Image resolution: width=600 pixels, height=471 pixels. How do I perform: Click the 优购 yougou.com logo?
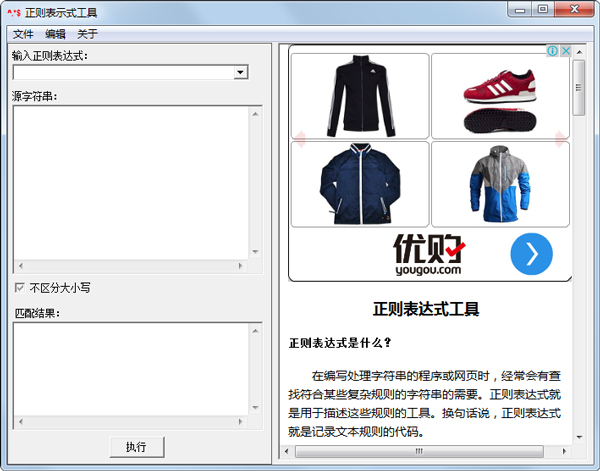click(429, 254)
